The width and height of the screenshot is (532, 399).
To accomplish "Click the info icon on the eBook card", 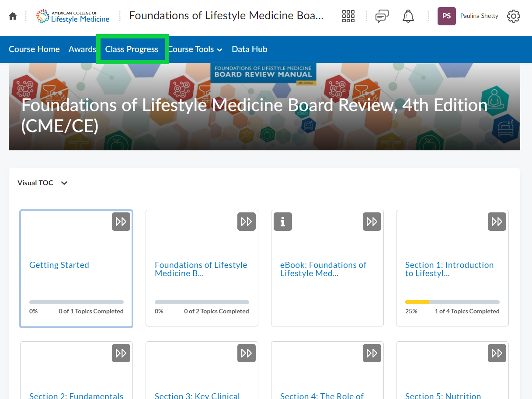I will coord(283,222).
